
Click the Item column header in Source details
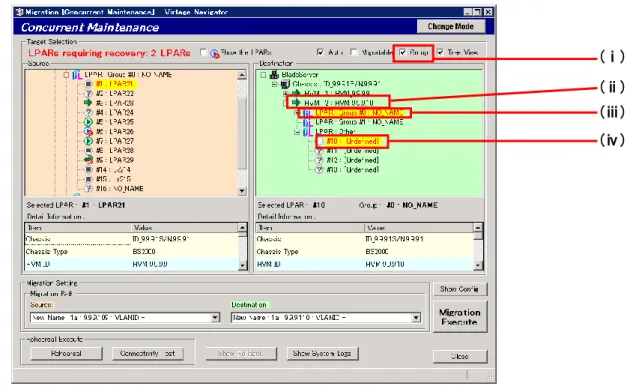coord(78,228)
